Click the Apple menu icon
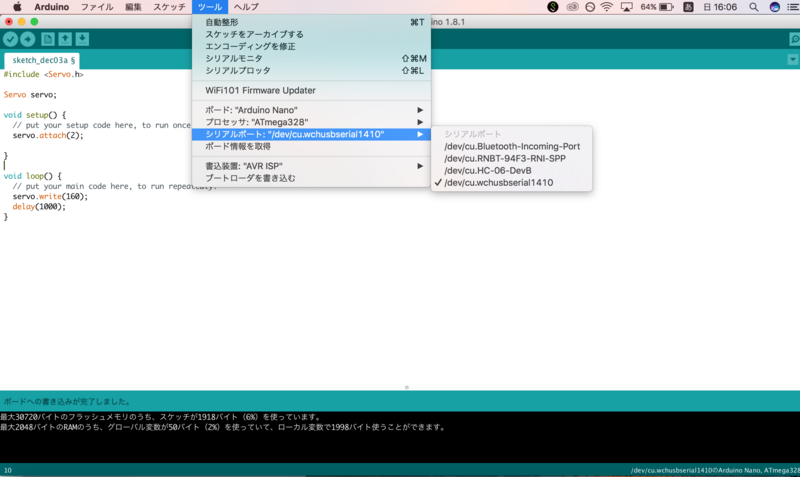800x477 pixels. point(17,7)
